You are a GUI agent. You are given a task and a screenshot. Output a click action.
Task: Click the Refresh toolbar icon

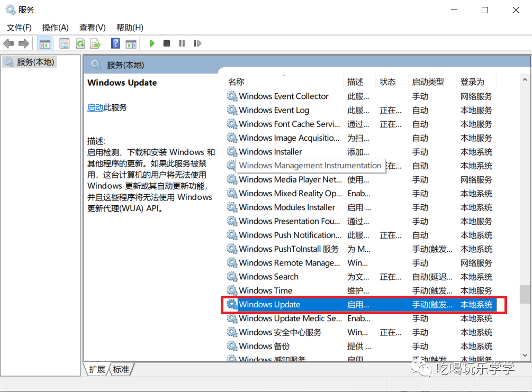(x=80, y=43)
